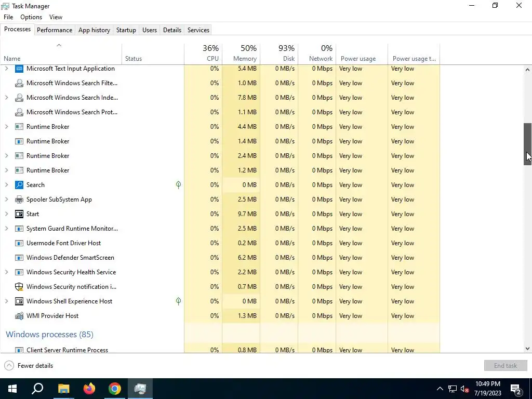Click the Microsoft Text Input Application icon
This screenshot has height=399, width=532.
point(19,69)
